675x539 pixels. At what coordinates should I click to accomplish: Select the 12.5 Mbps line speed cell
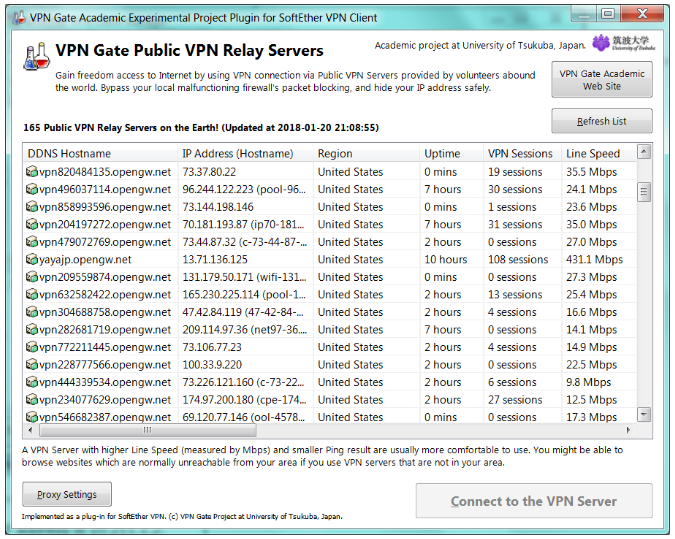[591, 400]
